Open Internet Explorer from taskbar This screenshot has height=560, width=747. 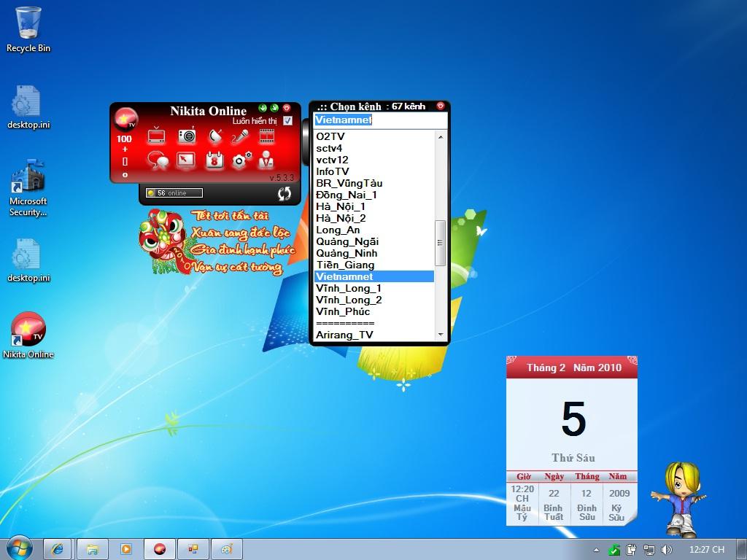(58, 550)
